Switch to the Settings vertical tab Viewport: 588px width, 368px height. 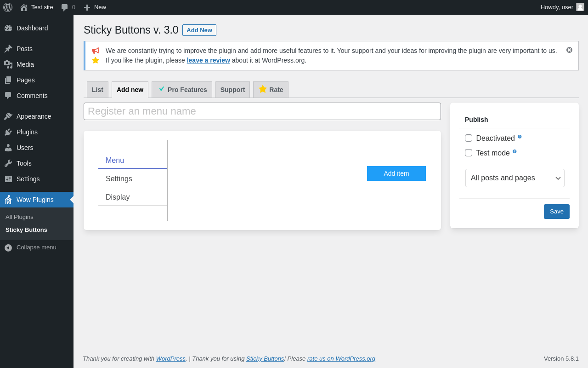(x=133, y=179)
